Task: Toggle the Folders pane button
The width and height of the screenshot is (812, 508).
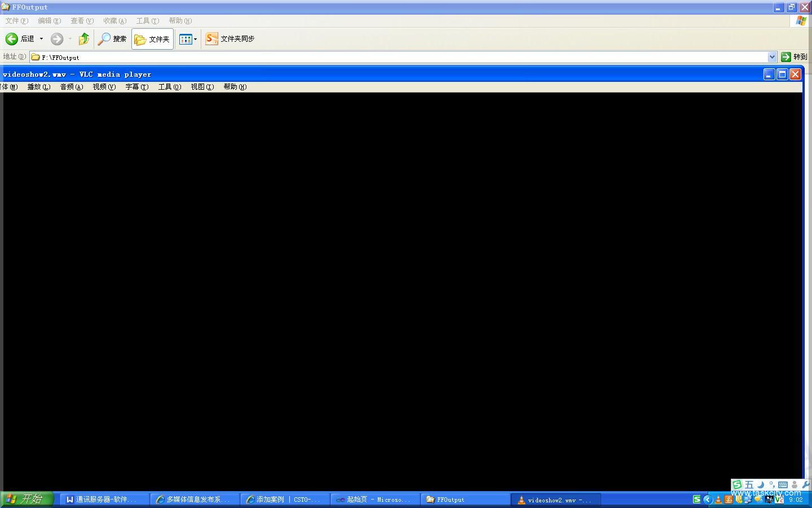Action: [152, 39]
